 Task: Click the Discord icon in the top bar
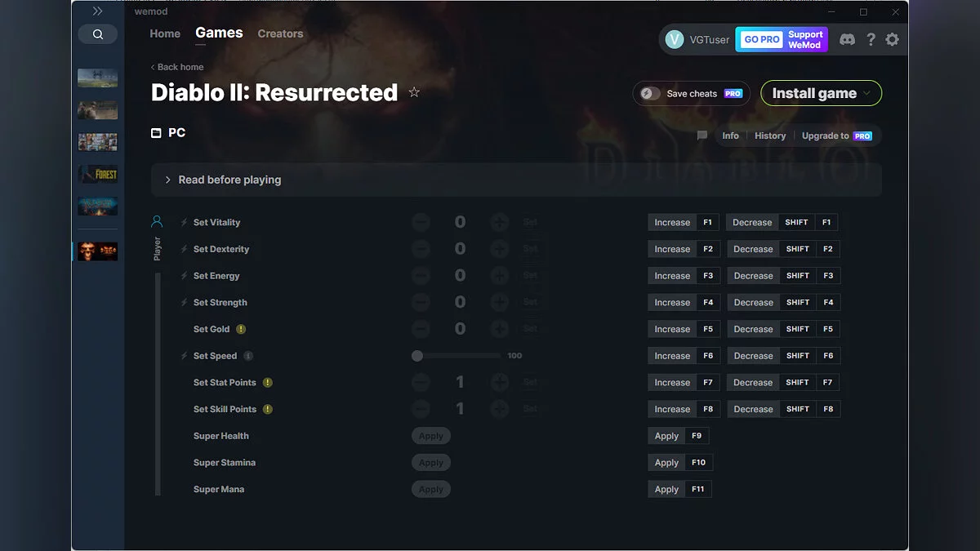click(847, 38)
